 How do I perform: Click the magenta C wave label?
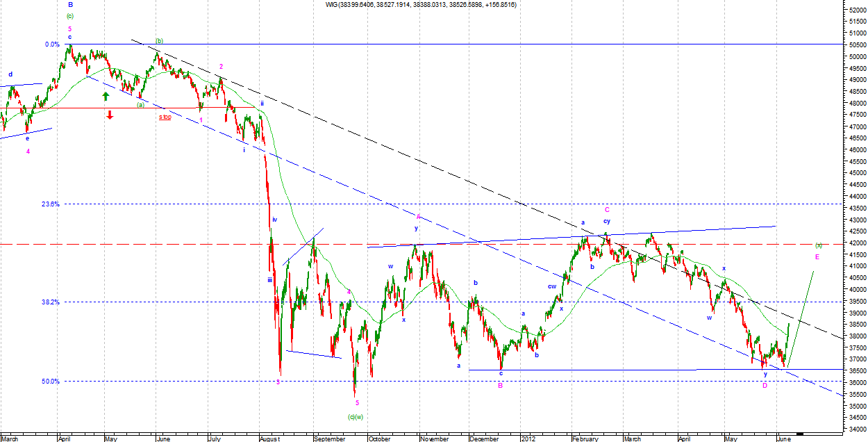click(606, 209)
